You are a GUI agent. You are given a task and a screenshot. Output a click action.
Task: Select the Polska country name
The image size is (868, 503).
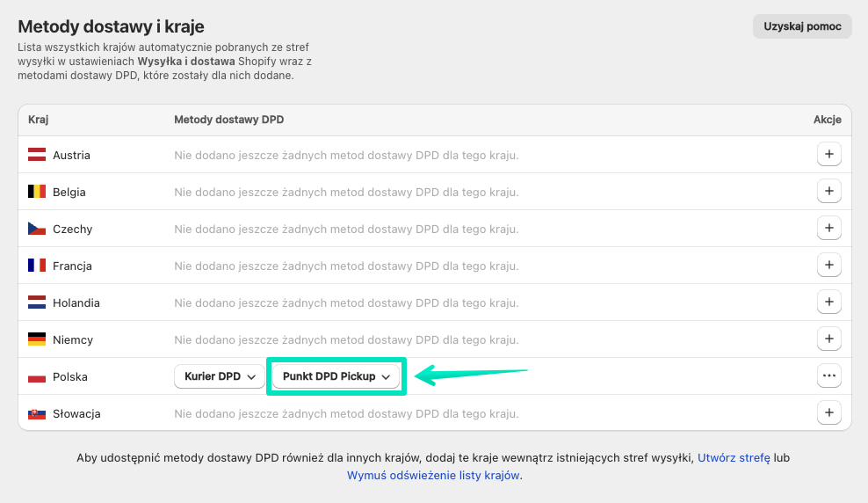[x=70, y=376]
